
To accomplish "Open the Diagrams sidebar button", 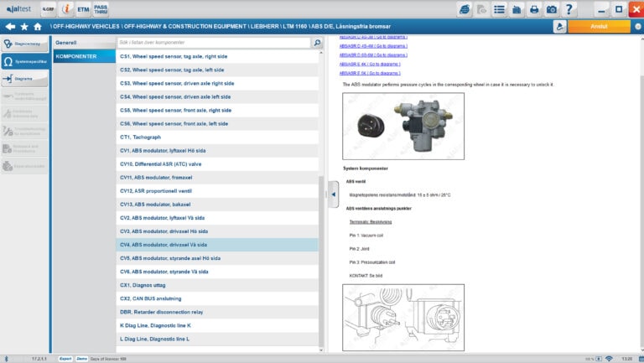I will click(24, 79).
